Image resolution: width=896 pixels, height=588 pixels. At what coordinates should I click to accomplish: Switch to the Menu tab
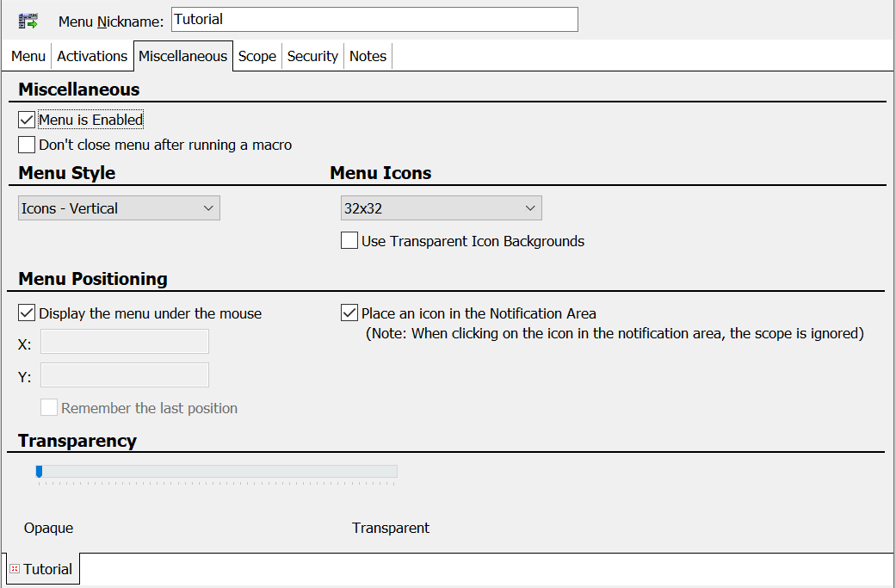(x=28, y=56)
